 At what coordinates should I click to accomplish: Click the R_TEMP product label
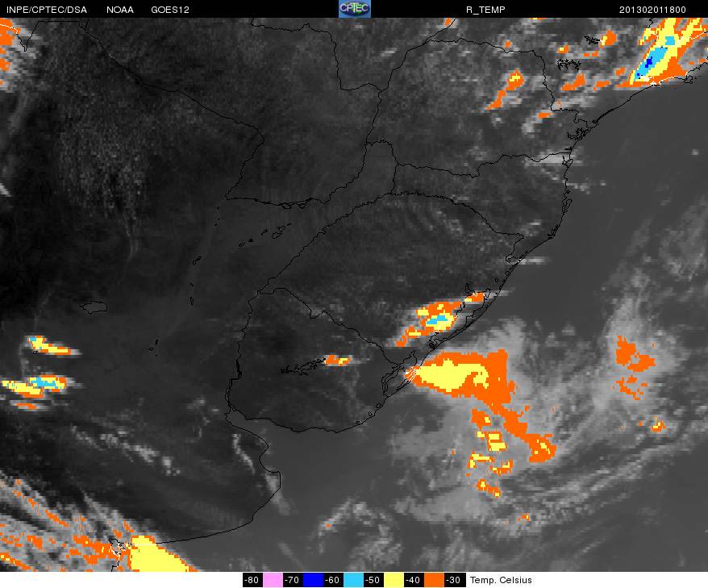[485, 10]
